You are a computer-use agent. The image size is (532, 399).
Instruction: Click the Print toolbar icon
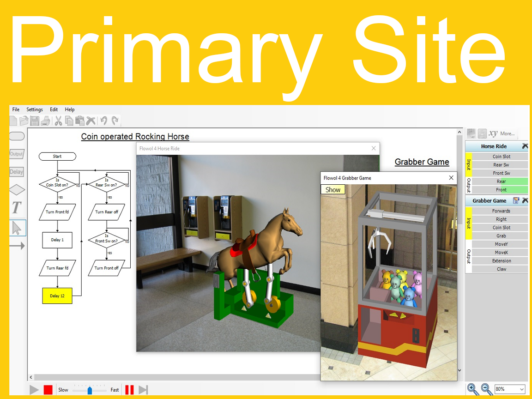pos(45,121)
